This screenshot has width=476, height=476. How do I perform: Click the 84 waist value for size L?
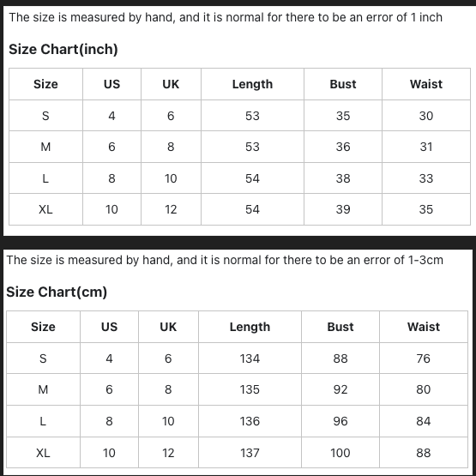coord(423,421)
